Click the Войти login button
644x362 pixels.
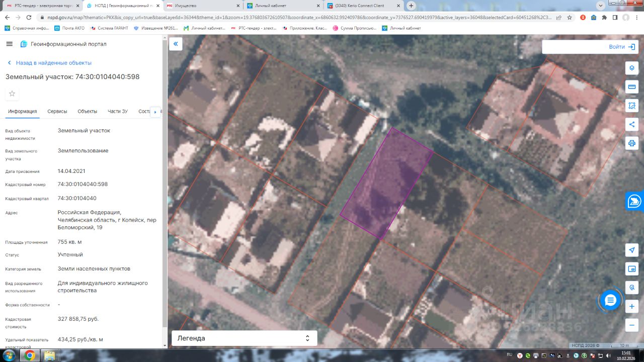pos(621,47)
